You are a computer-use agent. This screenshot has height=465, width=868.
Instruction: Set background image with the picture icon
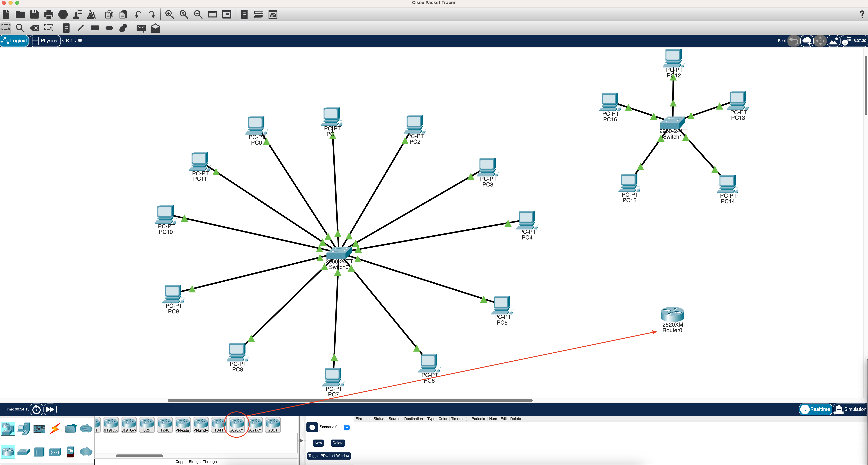click(833, 41)
